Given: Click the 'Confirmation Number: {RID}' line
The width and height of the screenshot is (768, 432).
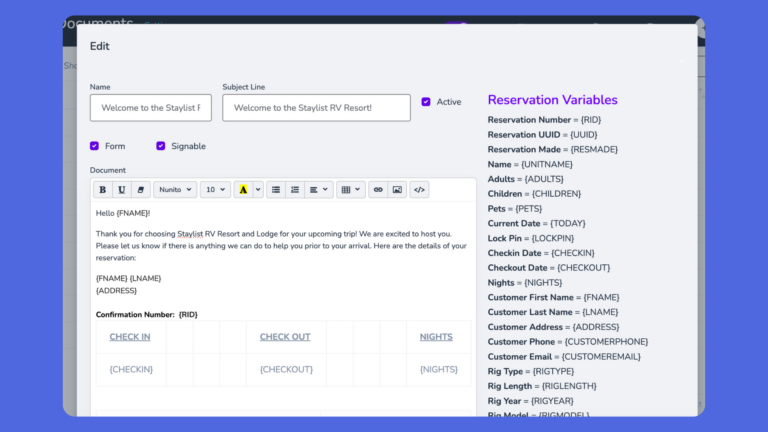Looking at the screenshot, I should click(x=146, y=314).
